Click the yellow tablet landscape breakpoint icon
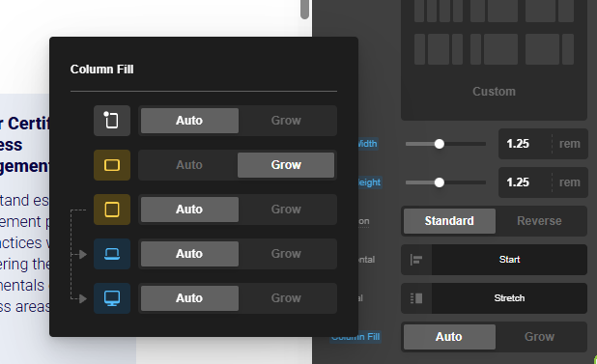 click(x=112, y=165)
